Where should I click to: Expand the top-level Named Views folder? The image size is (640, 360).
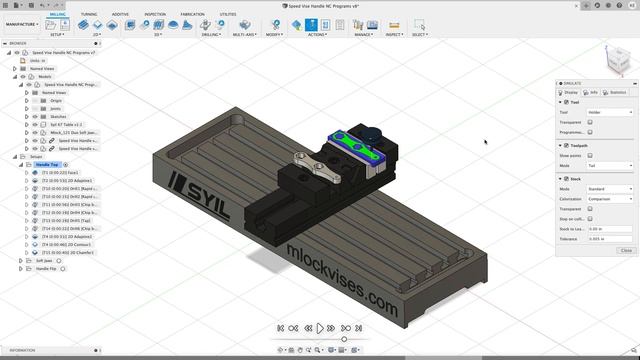pyautogui.click(x=15, y=69)
